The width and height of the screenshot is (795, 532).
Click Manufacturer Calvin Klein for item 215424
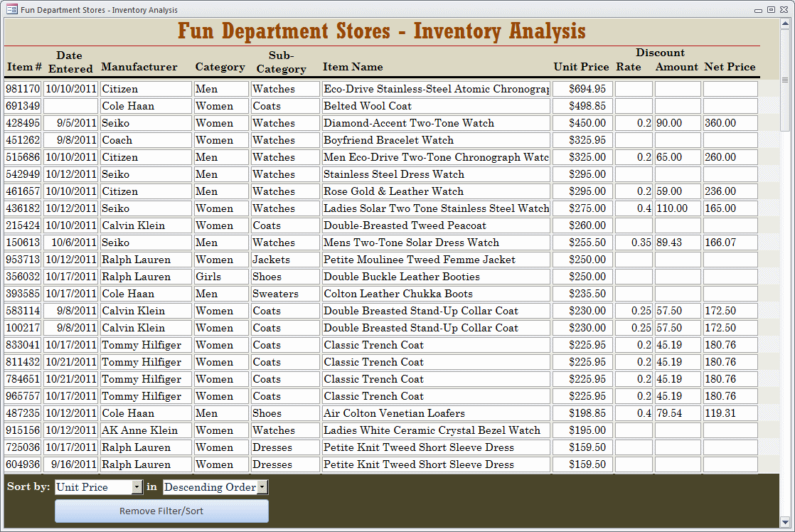click(x=146, y=225)
